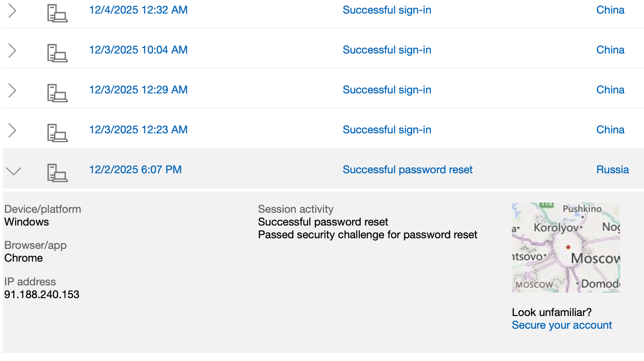Click the 12/4/2025 12:32 AM date link
The height and width of the screenshot is (361, 644).
click(138, 10)
